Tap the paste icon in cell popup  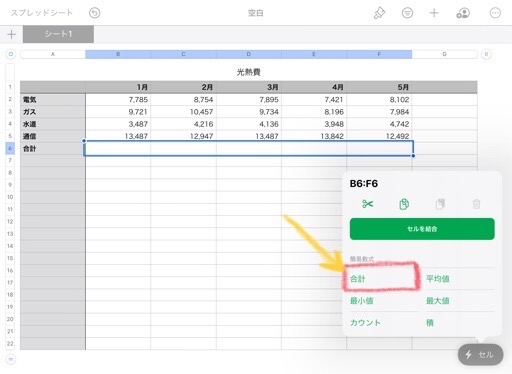[x=440, y=204]
